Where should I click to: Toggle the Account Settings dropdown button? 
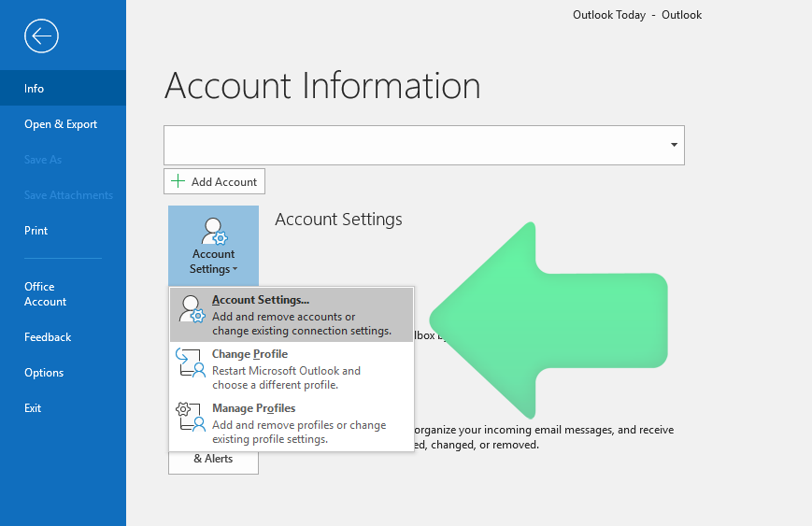213,246
